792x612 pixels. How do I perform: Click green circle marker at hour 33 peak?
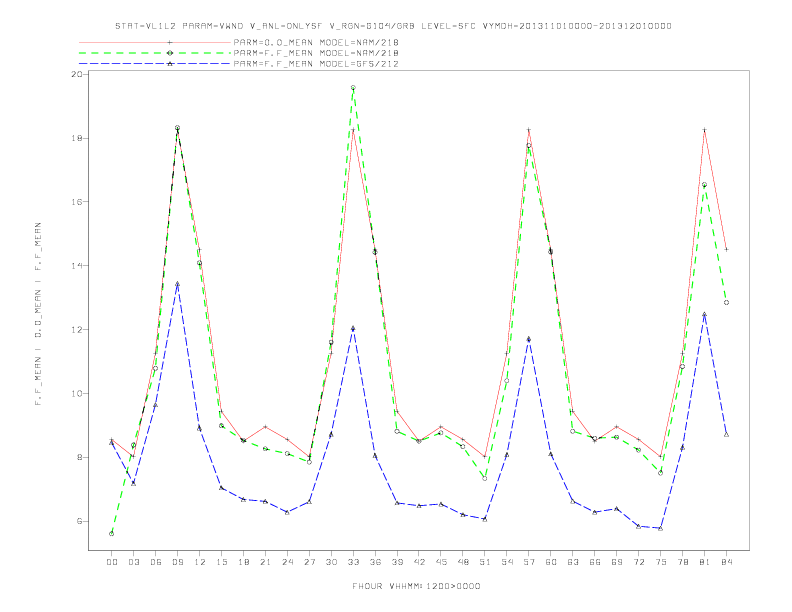[353, 87]
